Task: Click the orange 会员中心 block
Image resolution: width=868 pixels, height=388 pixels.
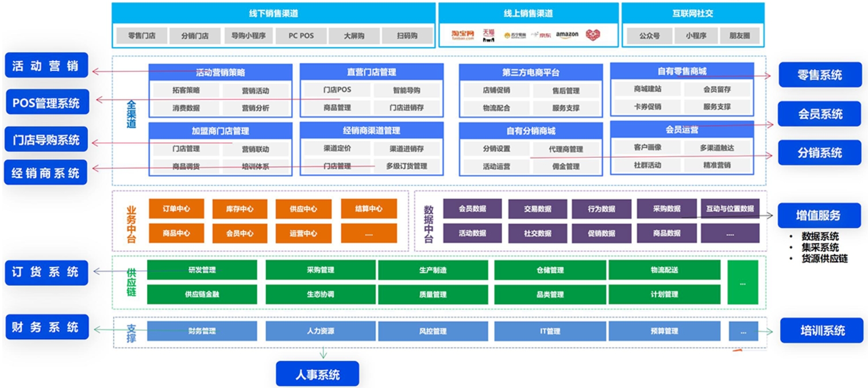Action: 240,234
